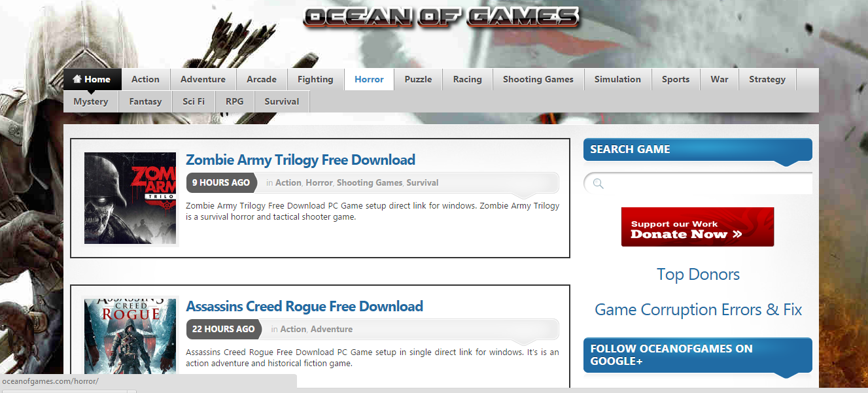Browse the Mystery games category

coord(91,101)
